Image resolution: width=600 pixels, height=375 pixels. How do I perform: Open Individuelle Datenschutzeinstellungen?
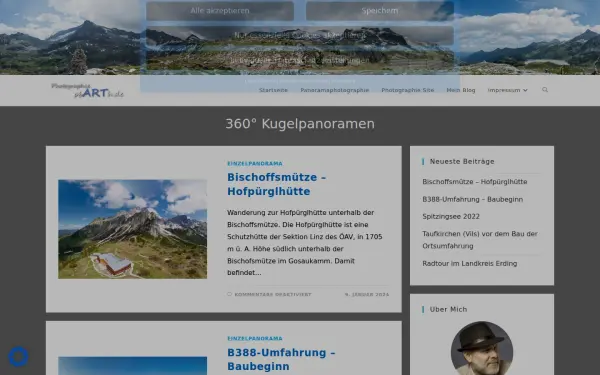coord(300,60)
